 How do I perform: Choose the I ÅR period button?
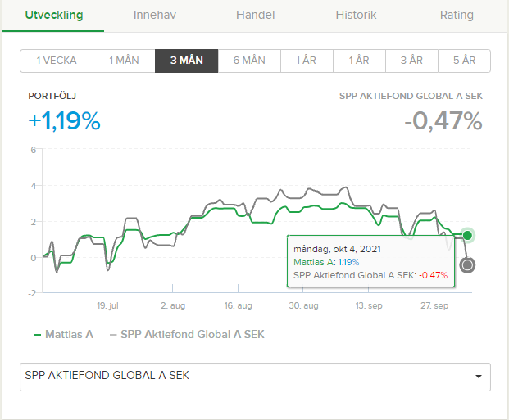pyautogui.click(x=307, y=61)
